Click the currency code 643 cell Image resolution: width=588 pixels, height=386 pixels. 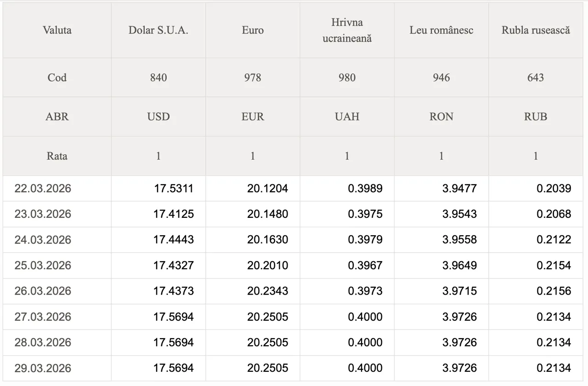(536, 77)
